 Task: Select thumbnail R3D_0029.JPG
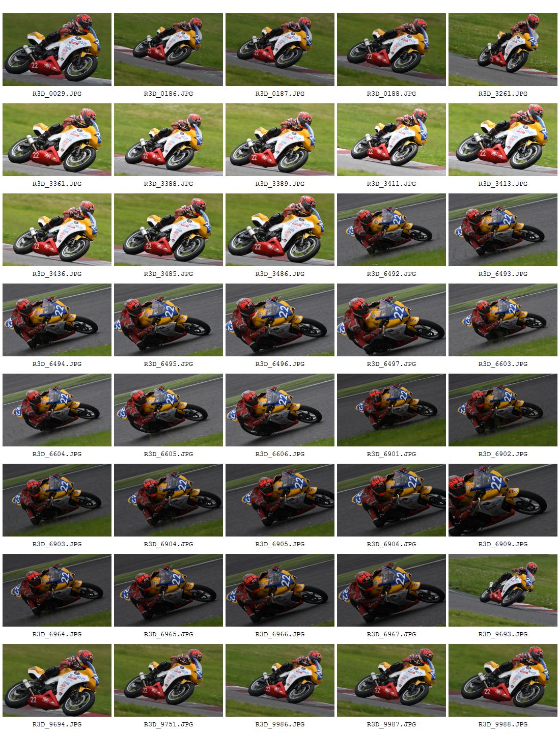point(57,49)
